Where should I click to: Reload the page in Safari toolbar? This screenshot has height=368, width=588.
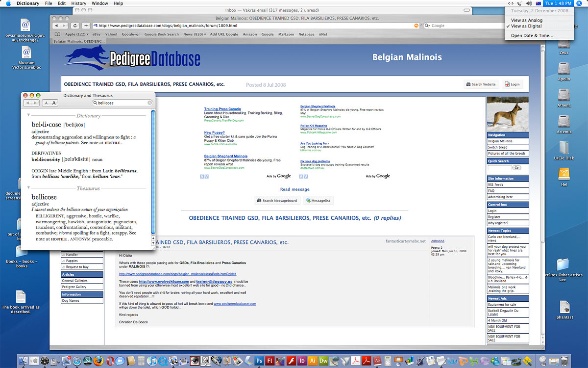(x=75, y=26)
